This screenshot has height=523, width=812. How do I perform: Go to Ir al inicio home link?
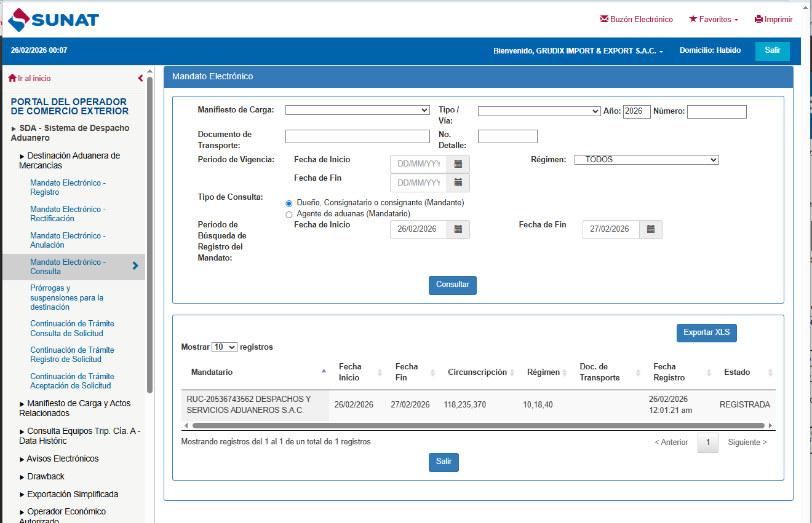pos(30,79)
